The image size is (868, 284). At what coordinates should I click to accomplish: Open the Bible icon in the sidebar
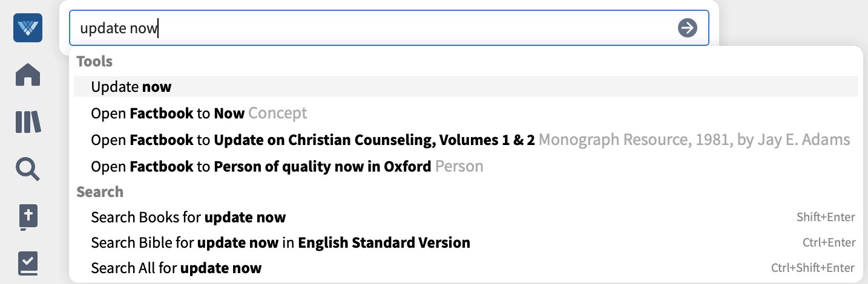[x=28, y=217]
